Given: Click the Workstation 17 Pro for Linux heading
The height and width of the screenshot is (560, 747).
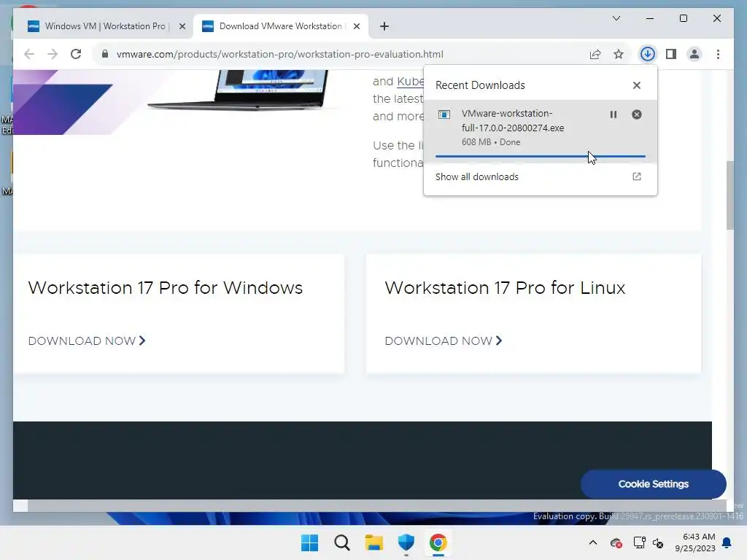Looking at the screenshot, I should tap(505, 287).
